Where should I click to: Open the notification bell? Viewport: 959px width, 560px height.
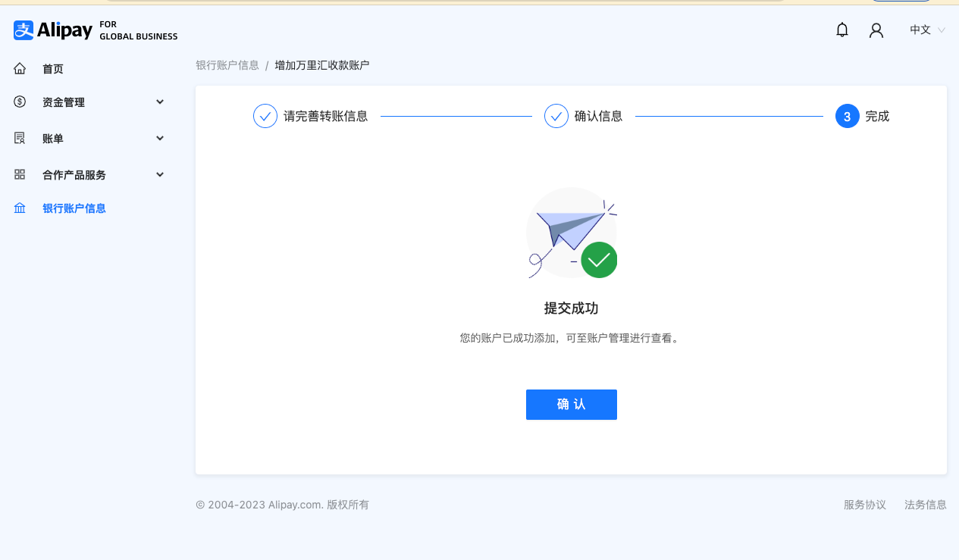tap(841, 30)
